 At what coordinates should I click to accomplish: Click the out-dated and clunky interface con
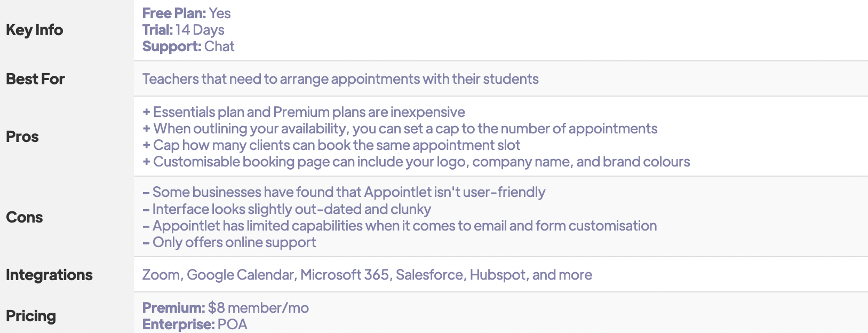click(x=286, y=209)
